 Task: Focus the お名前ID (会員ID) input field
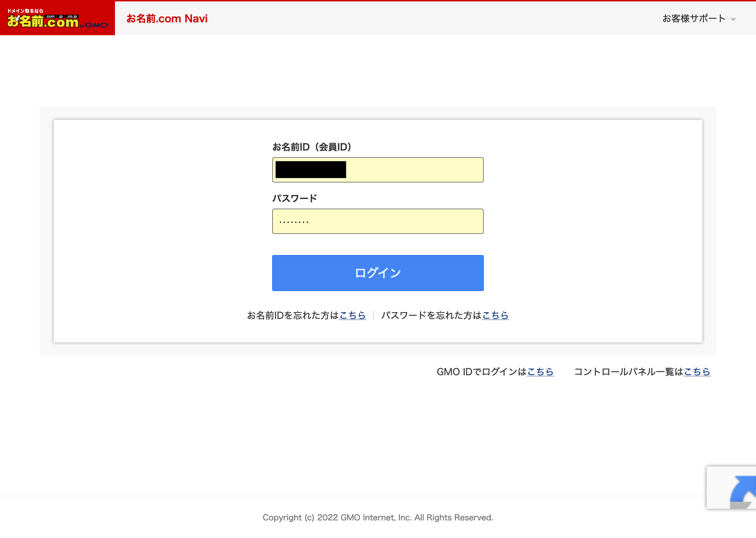click(x=414, y=170)
